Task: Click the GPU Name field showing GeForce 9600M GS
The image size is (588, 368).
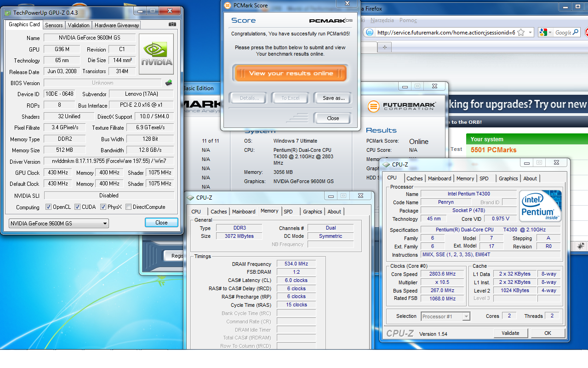Action: [x=90, y=38]
